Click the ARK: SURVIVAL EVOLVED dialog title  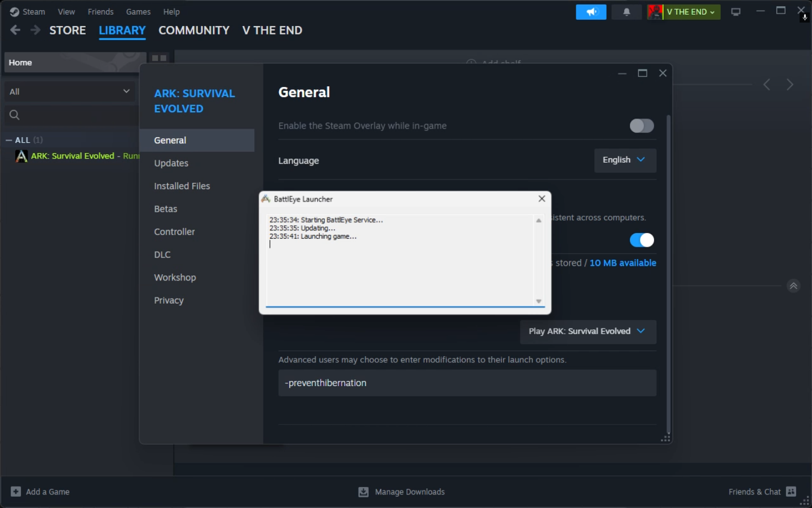195,101
